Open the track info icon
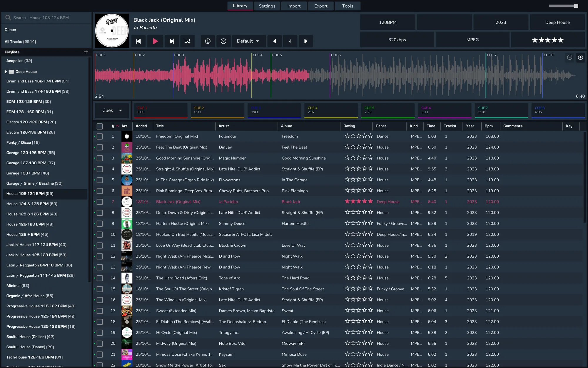 [x=208, y=41]
